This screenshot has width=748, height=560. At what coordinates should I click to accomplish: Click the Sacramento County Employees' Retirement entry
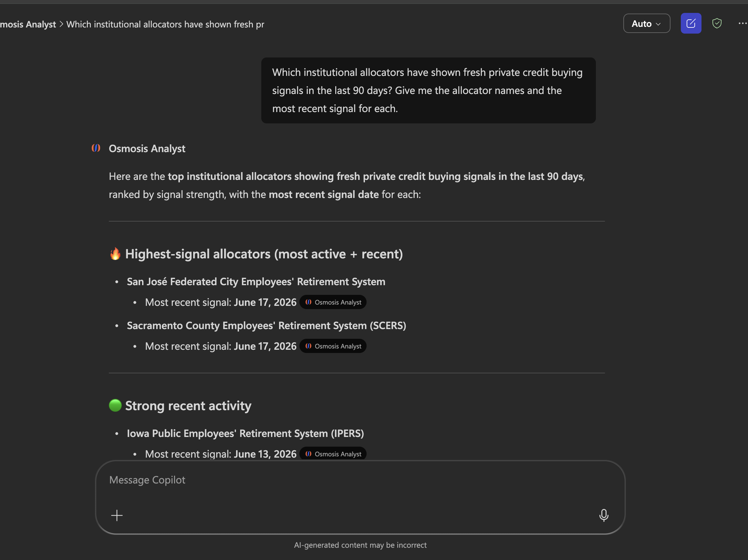[x=266, y=325]
